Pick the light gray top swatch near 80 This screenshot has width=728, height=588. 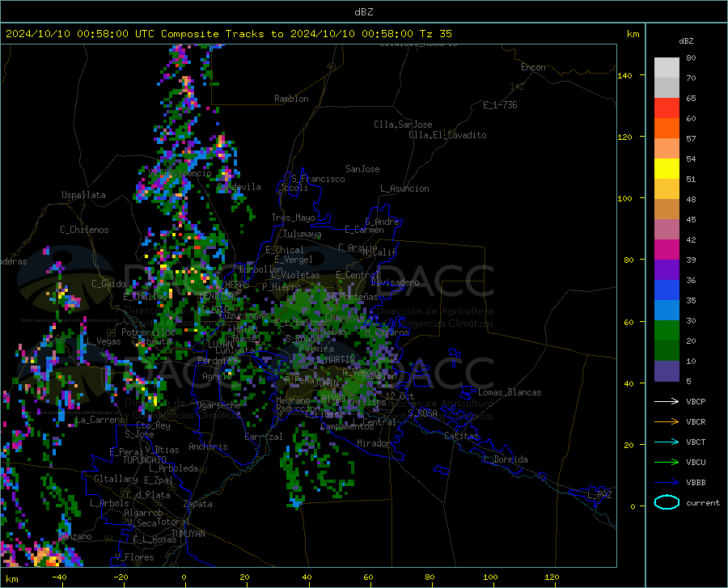click(x=667, y=68)
